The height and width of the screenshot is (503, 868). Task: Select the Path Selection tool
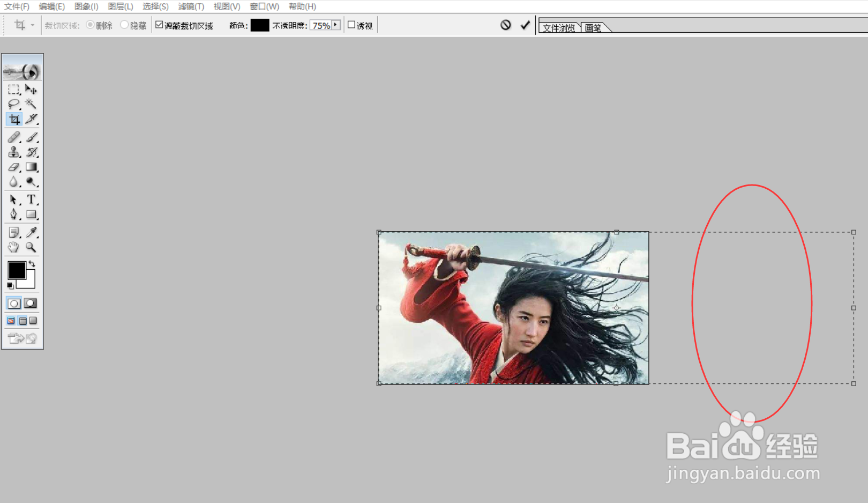tap(14, 200)
